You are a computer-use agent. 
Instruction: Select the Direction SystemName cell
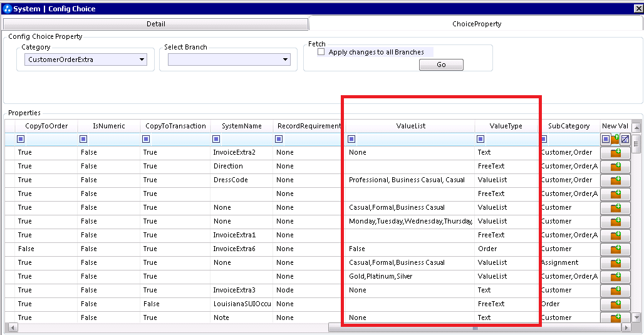click(x=242, y=167)
